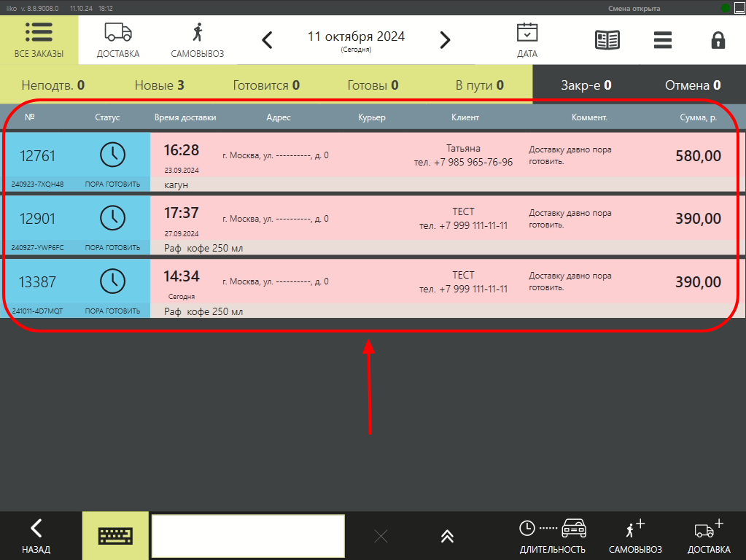Screen dimensions: 746x560
Task: Select sum 580,00
Action: [x=698, y=156]
